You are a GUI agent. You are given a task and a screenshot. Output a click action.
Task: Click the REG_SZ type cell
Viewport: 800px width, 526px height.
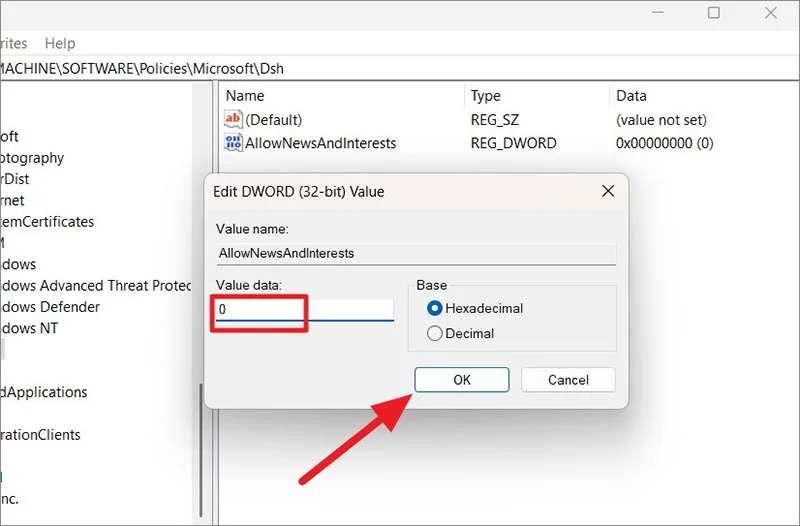pyautogui.click(x=494, y=120)
